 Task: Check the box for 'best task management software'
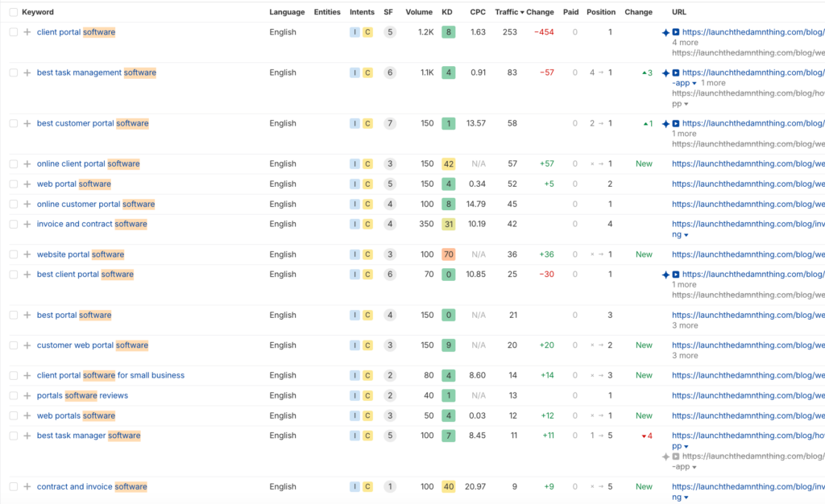click(14, 72)
